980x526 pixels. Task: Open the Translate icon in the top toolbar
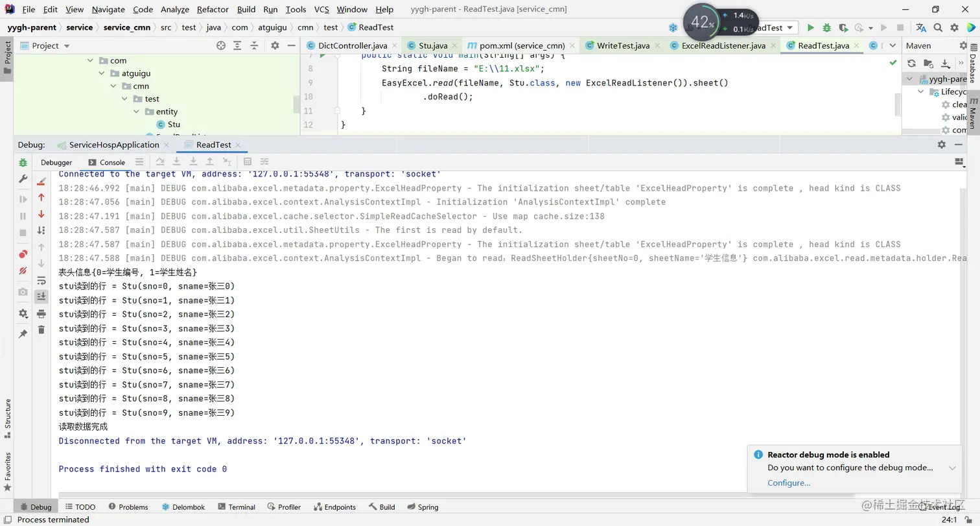[921, 28]
